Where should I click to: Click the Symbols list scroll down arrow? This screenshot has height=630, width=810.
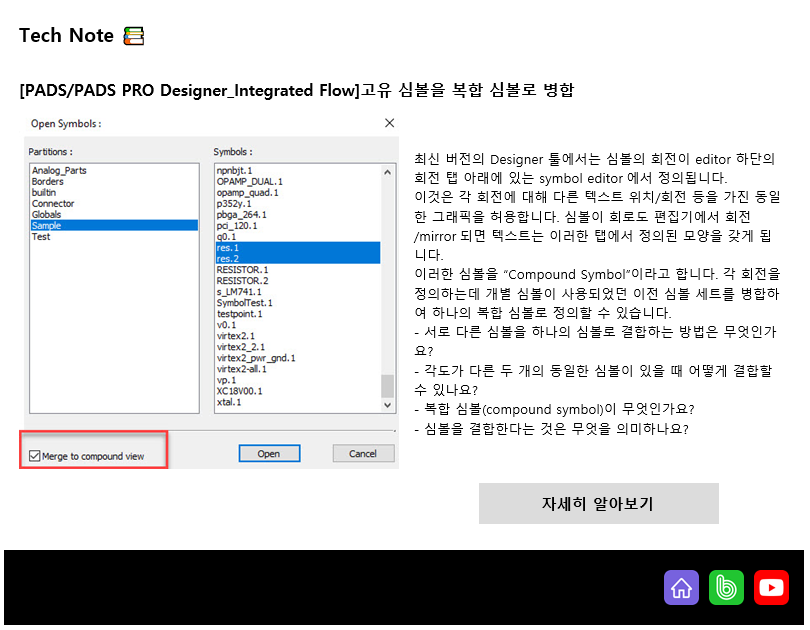click(x=387, y=405)
